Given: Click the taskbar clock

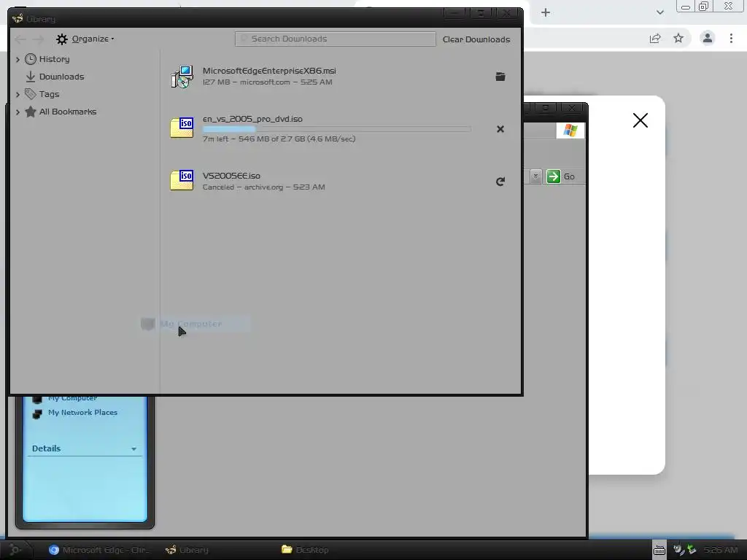Looking at the screenshot, I should 721,550.
